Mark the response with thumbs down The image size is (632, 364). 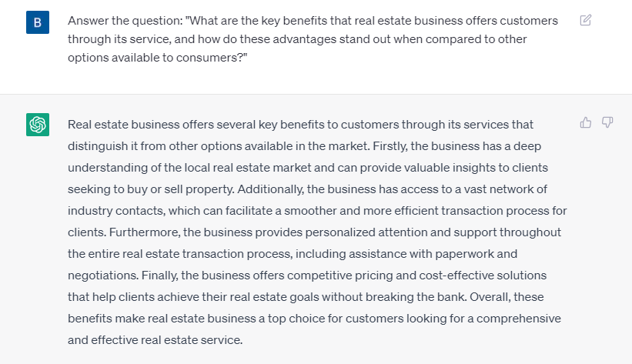[607, 122]
